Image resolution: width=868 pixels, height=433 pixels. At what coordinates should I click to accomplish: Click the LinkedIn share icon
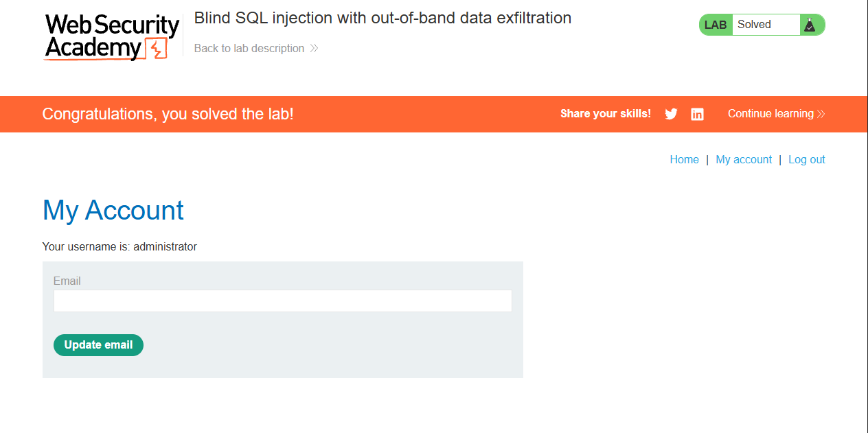[x=697, y=114]
